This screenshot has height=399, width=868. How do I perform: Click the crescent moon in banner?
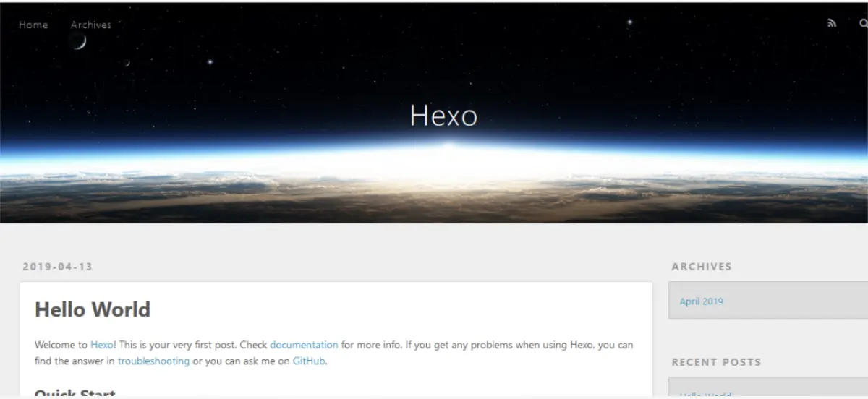tap(79, 41)
